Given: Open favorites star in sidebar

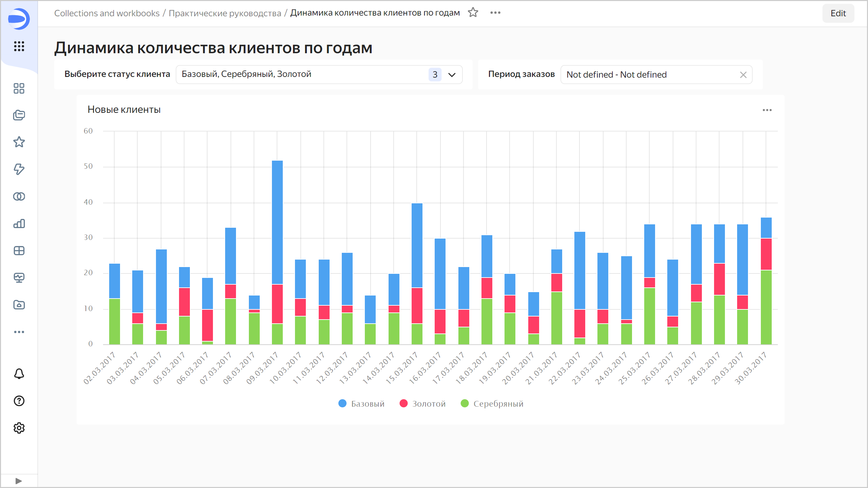Looking at the screenshot, I should [x=19, y=142].
